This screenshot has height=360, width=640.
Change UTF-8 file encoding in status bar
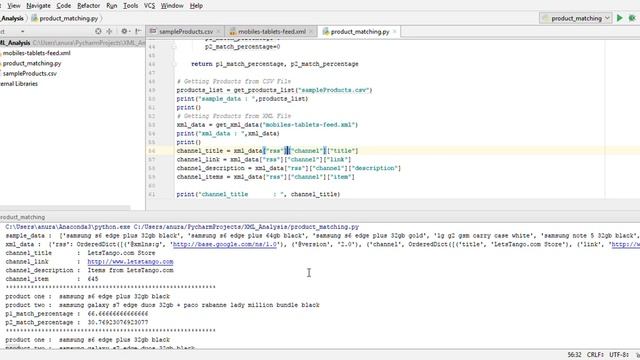click(x=619, y=355)
